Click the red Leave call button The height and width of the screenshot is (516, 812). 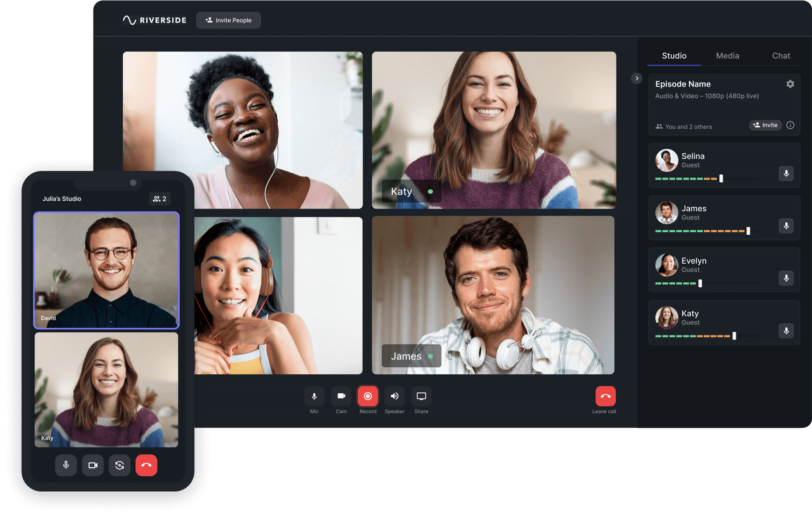pos(606,396)
